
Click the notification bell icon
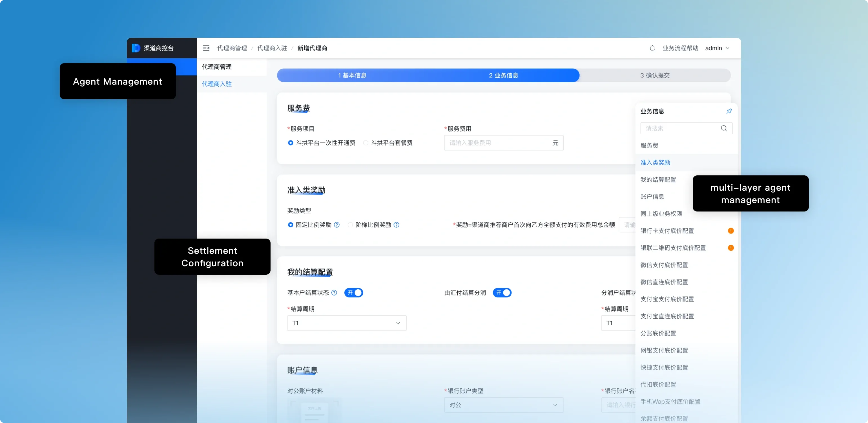coord(652,48)
